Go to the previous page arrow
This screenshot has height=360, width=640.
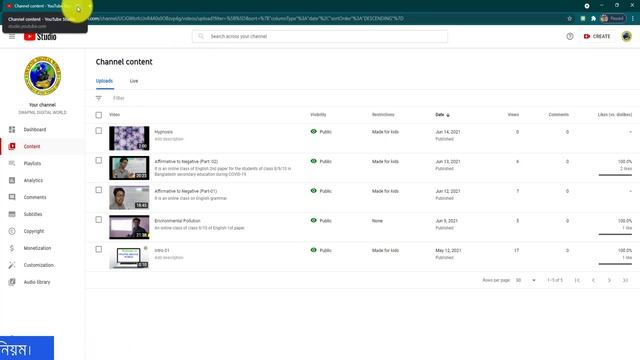593,280
